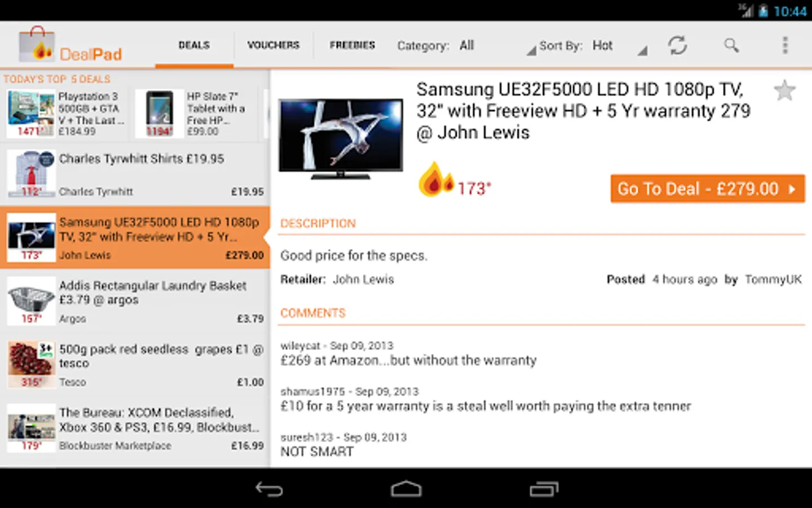Screen dimensions: 812x508
Task: Open TommyUK poster profile link
Action: pyautogui.click(x=773, y=279)
